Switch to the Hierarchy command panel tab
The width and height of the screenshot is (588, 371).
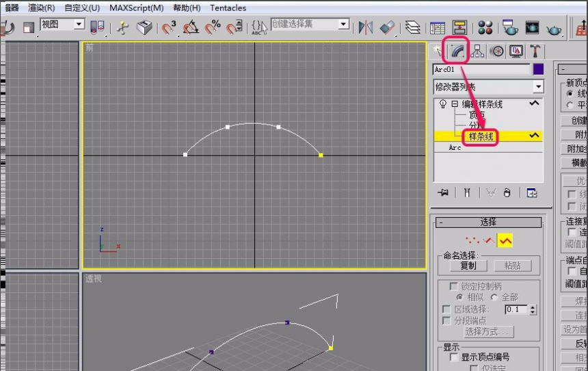[x=477, y=51]
